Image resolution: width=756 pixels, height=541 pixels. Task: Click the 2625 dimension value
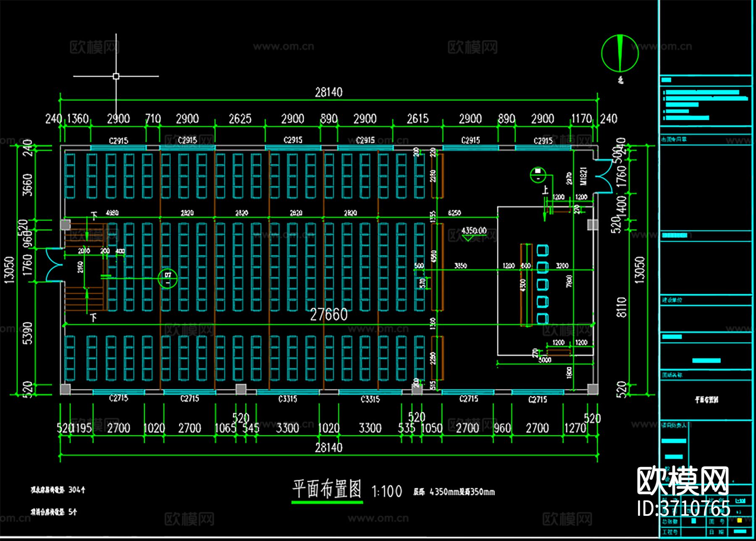240,119
